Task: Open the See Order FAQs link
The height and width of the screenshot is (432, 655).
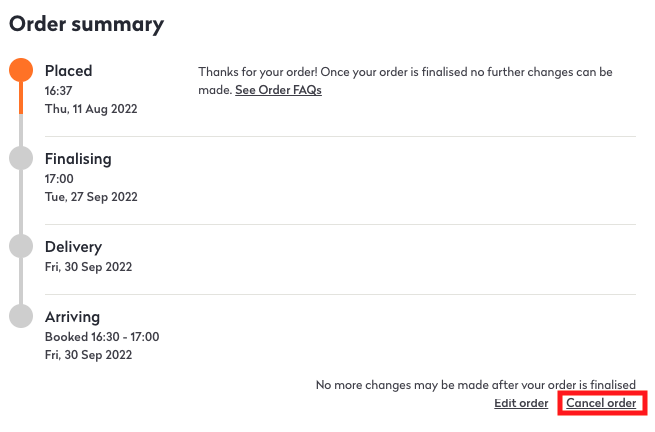Action: tap(278, 90)
